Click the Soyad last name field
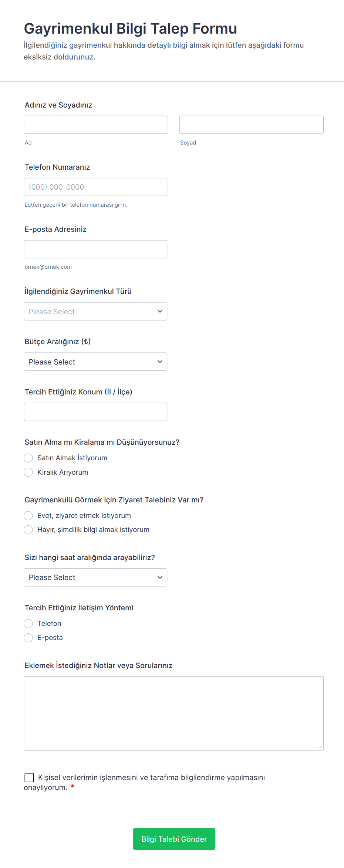Viewport: 344px width, 868px height. [x=251, y=125]
